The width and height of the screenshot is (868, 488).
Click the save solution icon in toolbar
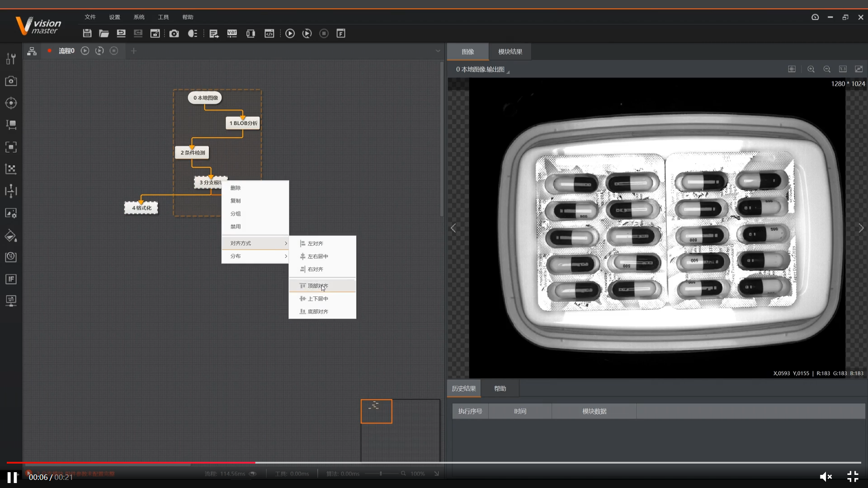[87, 33]
